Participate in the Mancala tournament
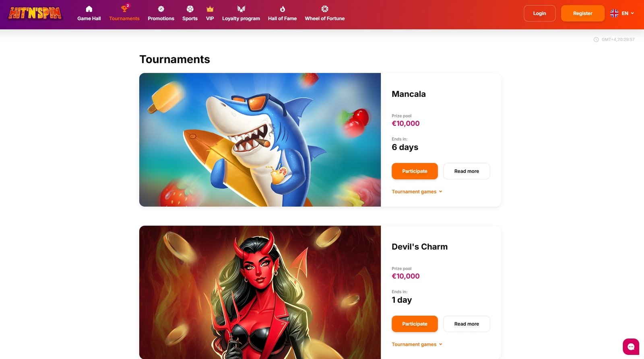The image size is (644, 359). 415,171
